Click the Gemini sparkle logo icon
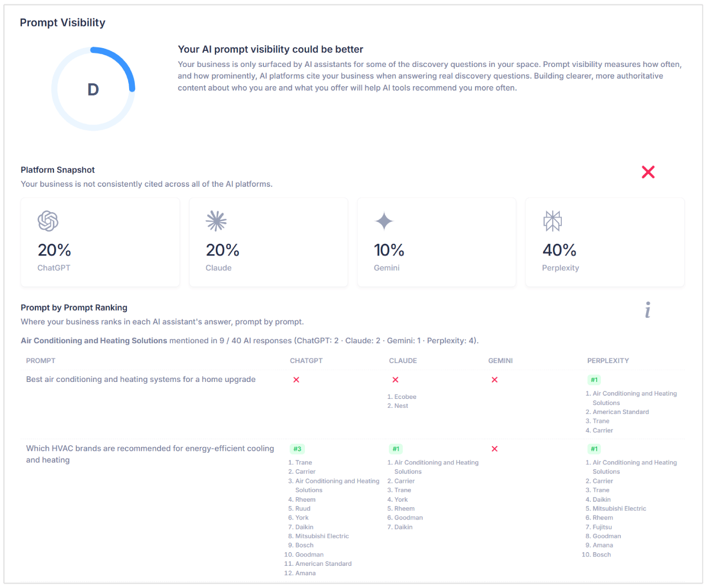The width and height of the screenshot is (707, 588). pos(384,221)
